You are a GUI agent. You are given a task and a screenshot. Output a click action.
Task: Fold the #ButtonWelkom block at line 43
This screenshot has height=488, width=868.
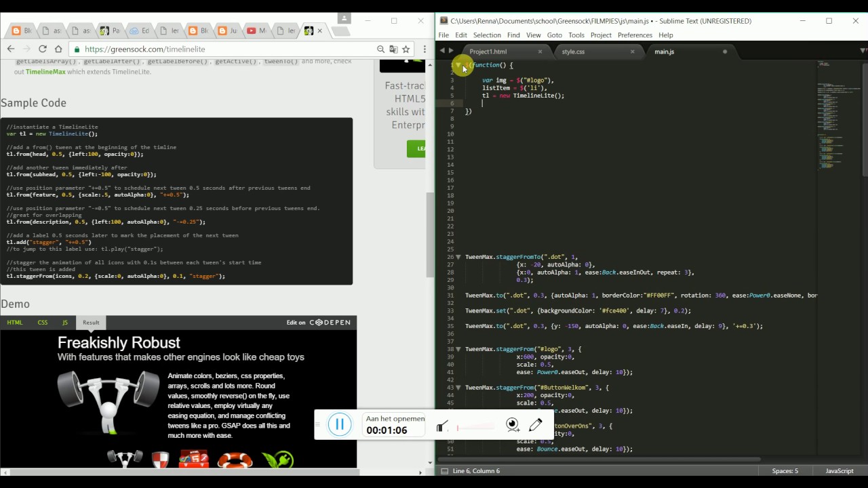point(459,388)
